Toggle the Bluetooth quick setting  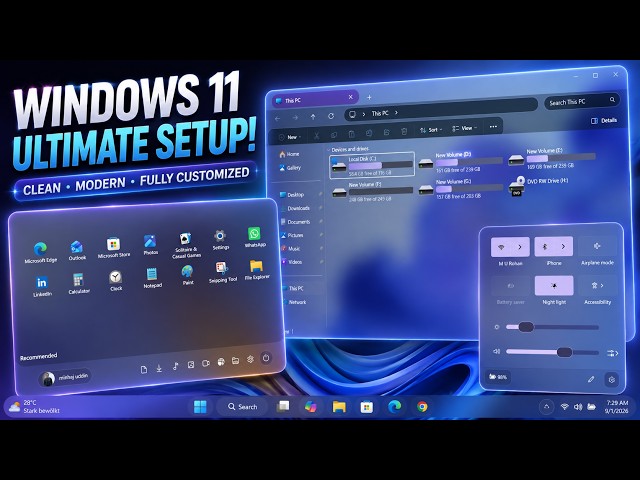(x=544, y=247)
